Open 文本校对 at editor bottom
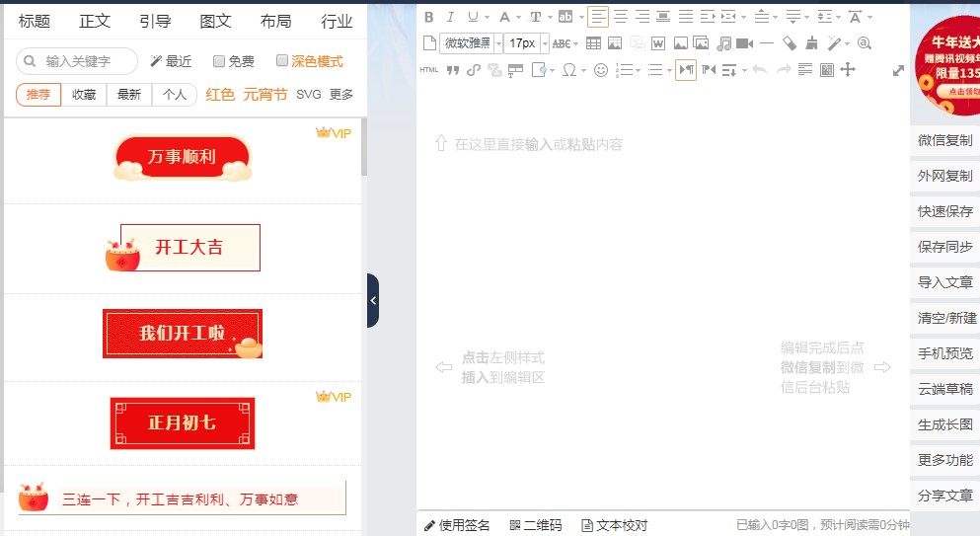The width and height of the screenshot is (980, 536). [615, 525]
